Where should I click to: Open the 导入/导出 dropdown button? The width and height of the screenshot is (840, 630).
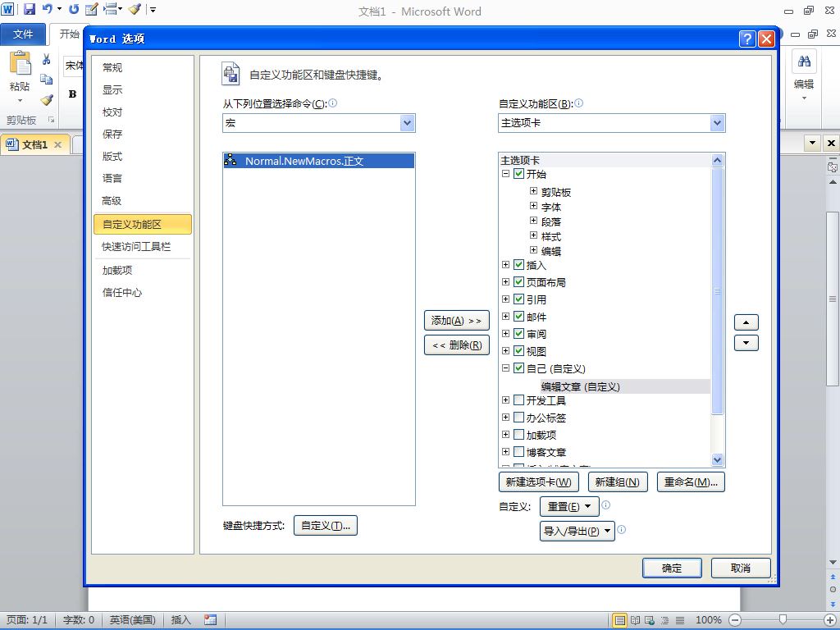(x=577, y=531)
